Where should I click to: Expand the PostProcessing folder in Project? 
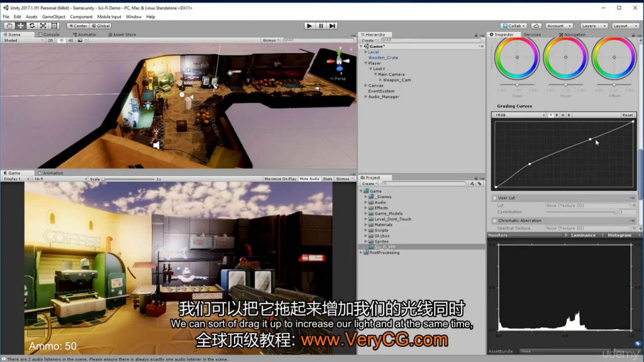(361, 253)
